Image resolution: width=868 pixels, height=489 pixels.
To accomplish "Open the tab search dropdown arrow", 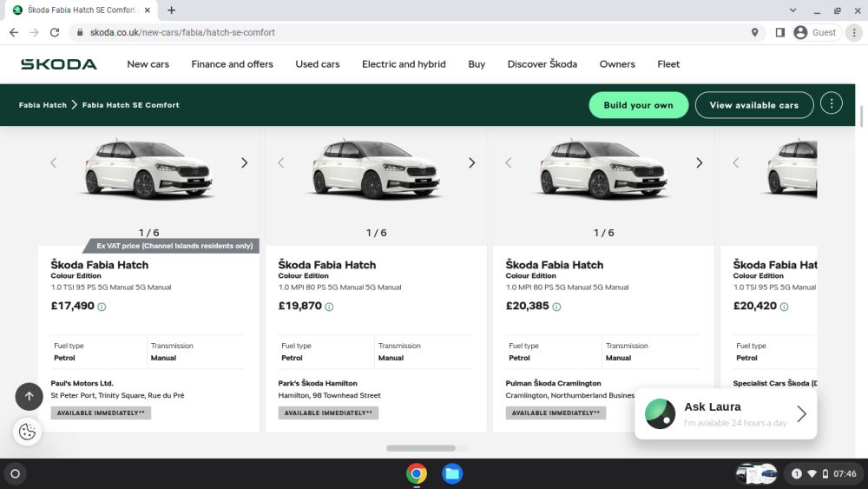I will coord(792,10).
